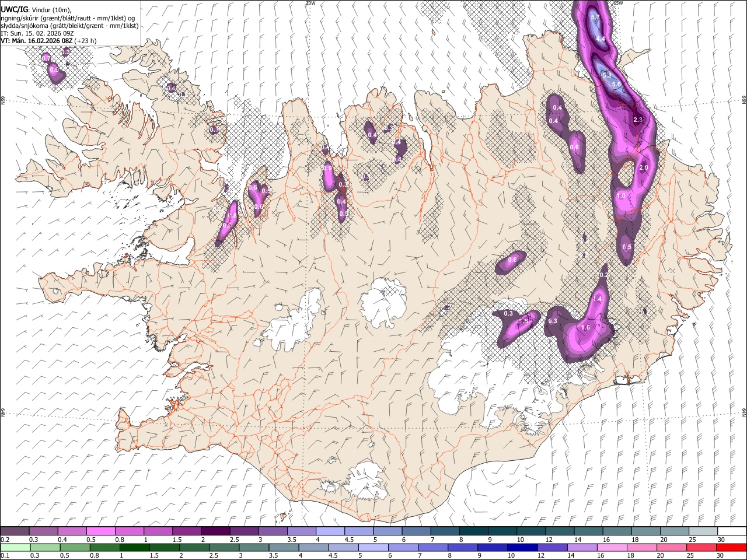Pick the bright red 30 swatch in lower legend
The image size is (747, 560).
point(731,548)
